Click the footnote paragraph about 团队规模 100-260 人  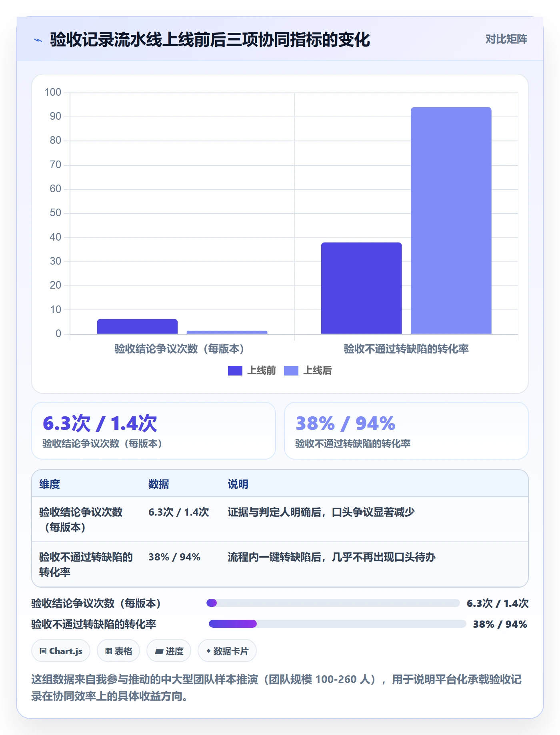coord(276,687)
